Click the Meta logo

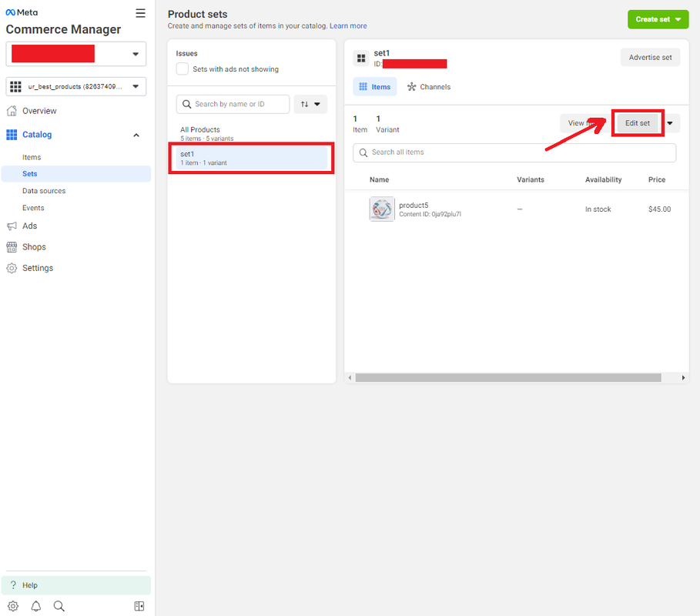point(22,12)
